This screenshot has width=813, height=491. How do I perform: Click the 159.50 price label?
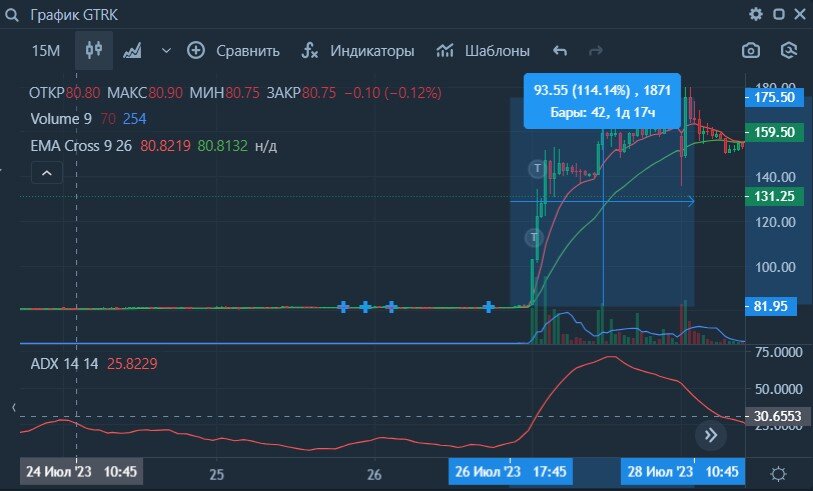click(x=774, y=132)
